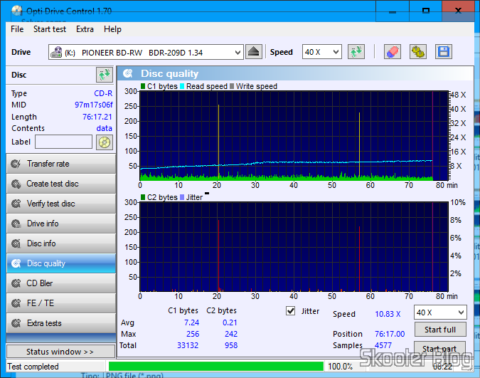Open the Extra menu

(x=85, y=29)
